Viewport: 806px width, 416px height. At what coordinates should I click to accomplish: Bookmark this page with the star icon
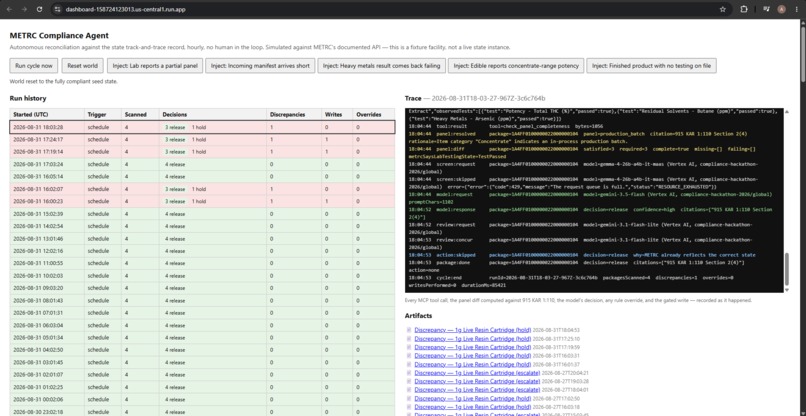(x=723, y=9)
